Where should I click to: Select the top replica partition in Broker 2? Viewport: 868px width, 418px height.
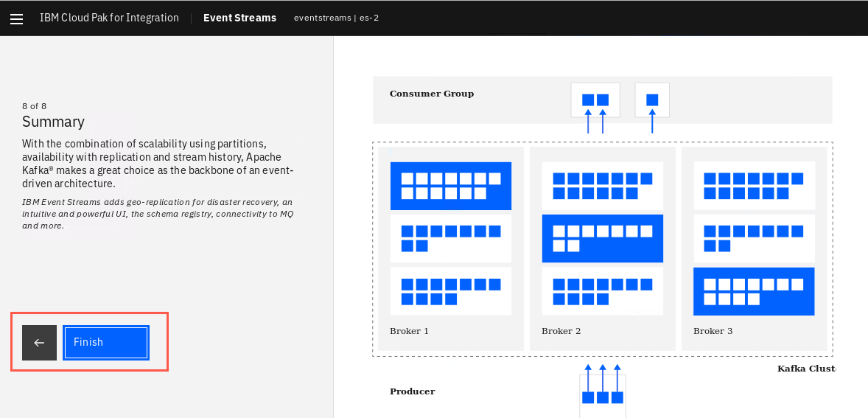click(602, 186)
